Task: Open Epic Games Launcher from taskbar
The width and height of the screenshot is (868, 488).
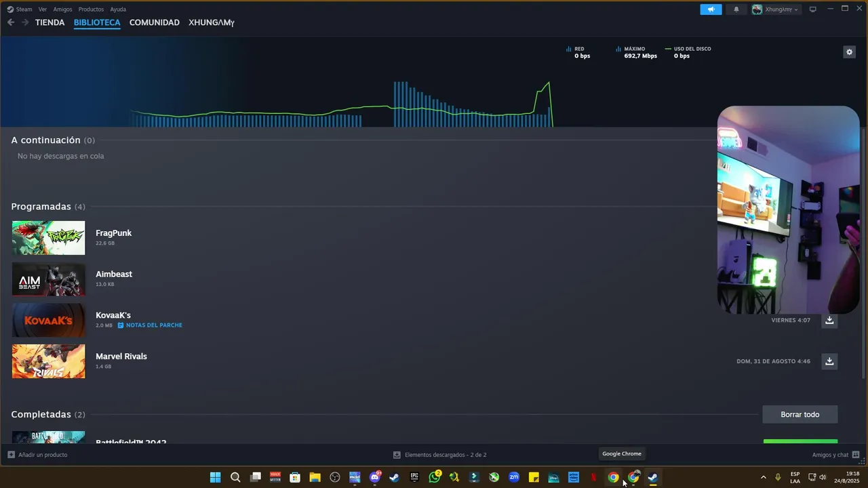Action: pyautogui.click(x=414, y=477)
